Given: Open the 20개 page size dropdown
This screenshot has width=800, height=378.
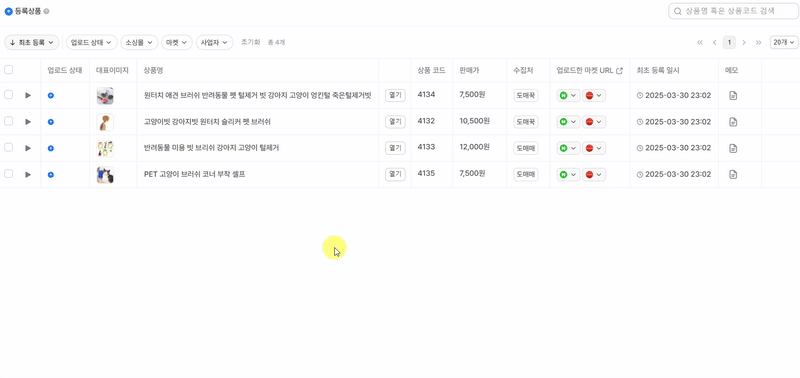Looking at the screenshot, I should pos(784,42).
